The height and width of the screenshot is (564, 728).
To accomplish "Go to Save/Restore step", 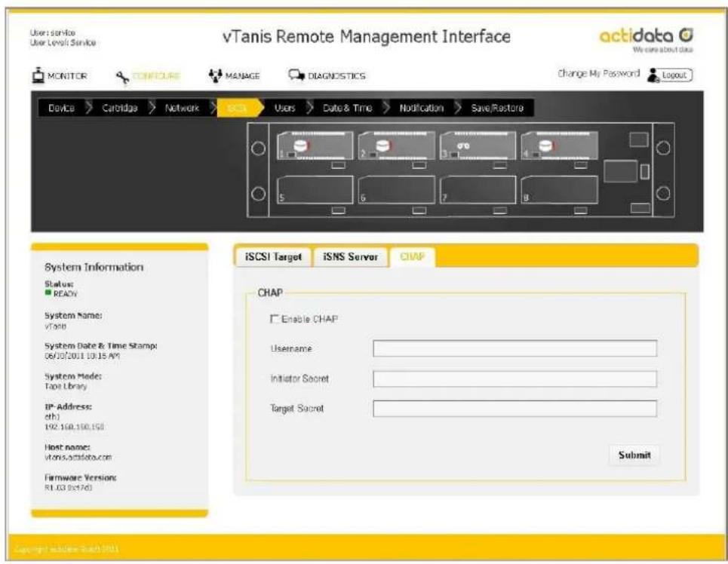I will [x=497, y=108].
